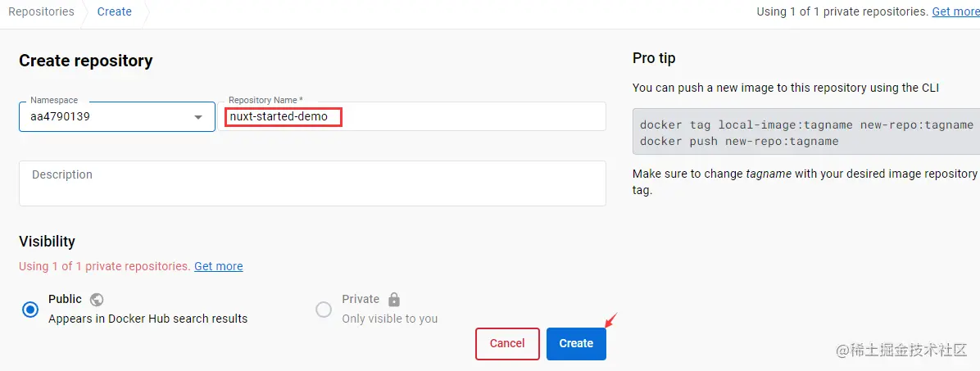Open the Get more link under Visibility
Image resolution: width=980 pixels, height=371 pixels.
218,266
